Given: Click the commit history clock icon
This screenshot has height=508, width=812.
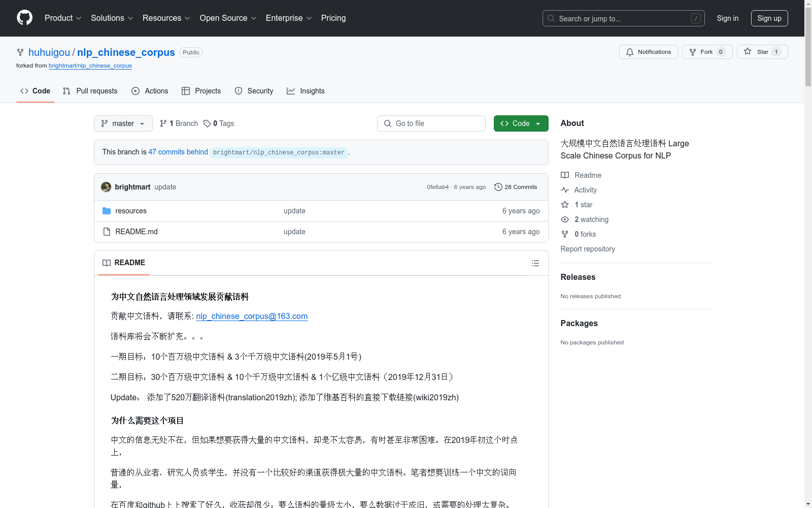Looking at the screenshot, I should coord(498,187).
